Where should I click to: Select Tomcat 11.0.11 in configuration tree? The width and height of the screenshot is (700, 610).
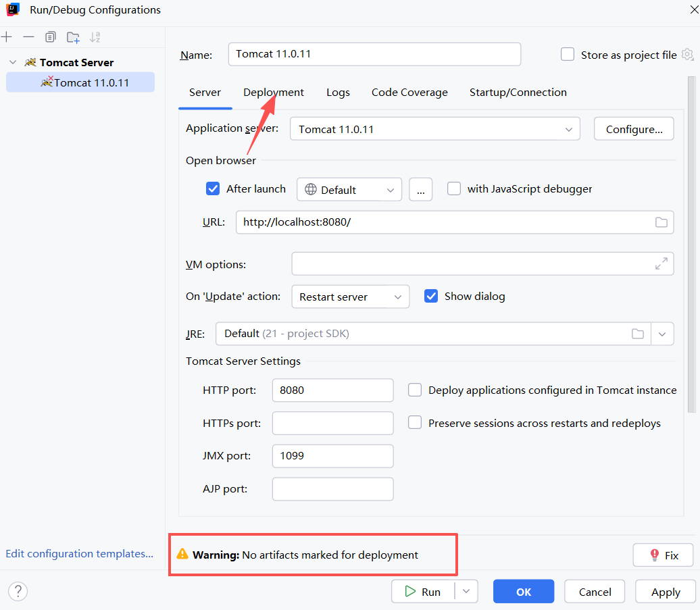[x=80, y=82]
